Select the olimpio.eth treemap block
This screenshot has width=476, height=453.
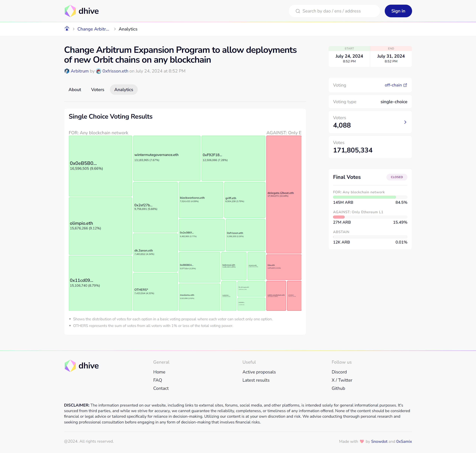tap(101, 226)
